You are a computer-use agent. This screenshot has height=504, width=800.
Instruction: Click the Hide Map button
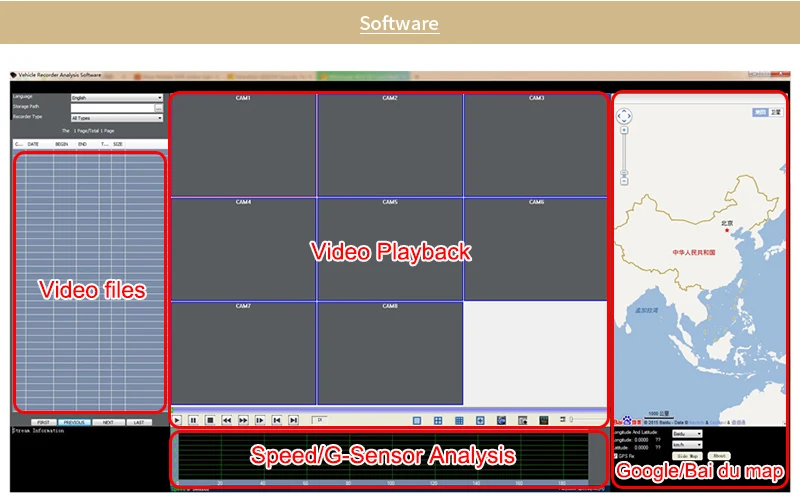pyautogui.click(x=687, y=456)
